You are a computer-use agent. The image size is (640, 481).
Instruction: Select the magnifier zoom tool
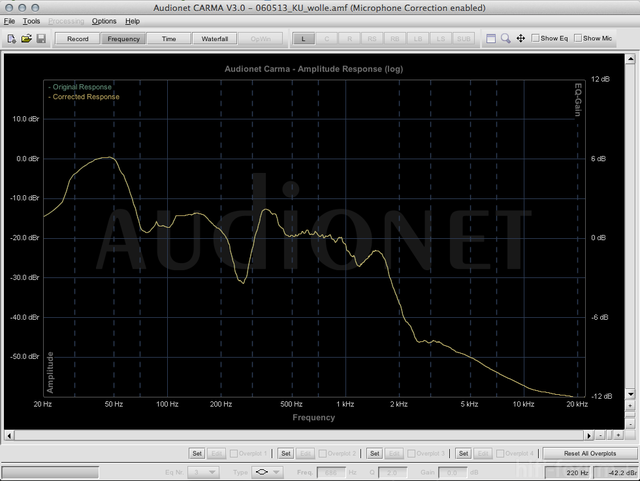point(506,38)
